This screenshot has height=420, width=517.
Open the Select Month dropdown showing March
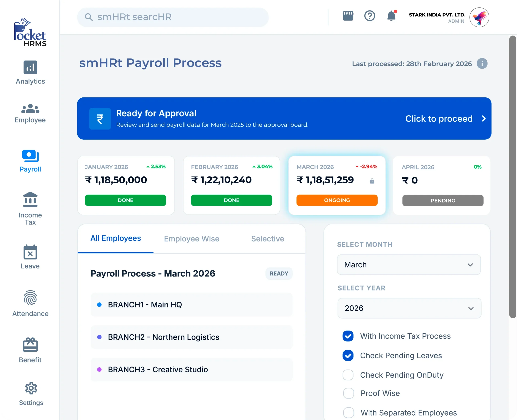[409, 265]
